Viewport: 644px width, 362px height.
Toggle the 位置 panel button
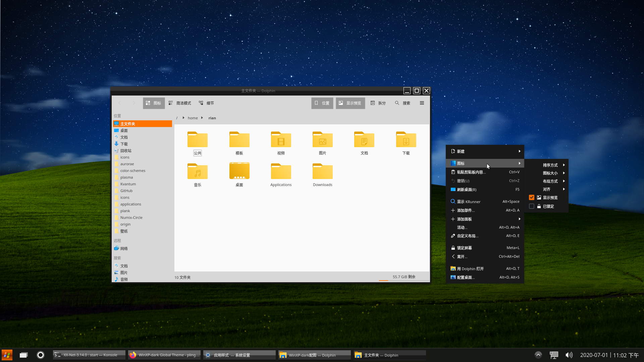pyautogui.click(x=322, y=103)
